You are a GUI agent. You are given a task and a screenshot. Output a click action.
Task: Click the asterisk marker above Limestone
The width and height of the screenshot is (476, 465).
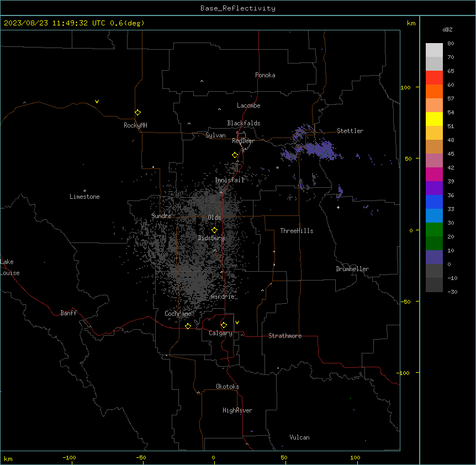[84, 191]
